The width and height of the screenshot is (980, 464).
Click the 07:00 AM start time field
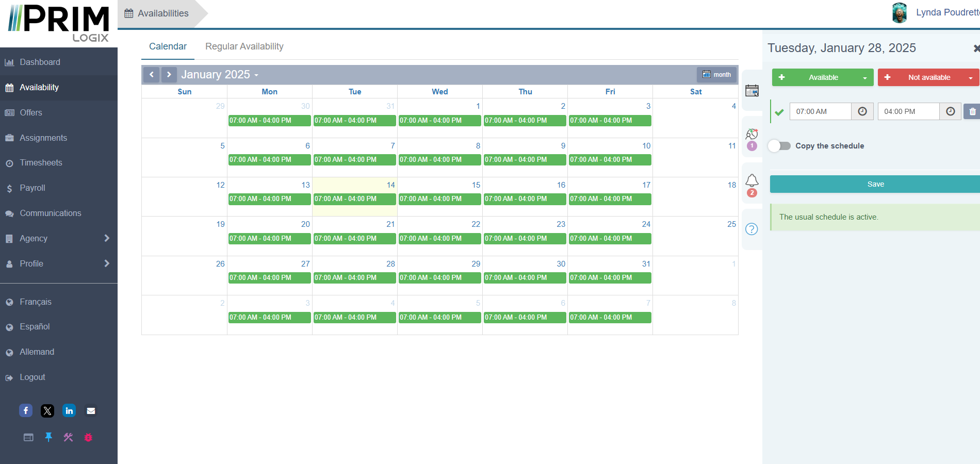click(x=820, y=111)
